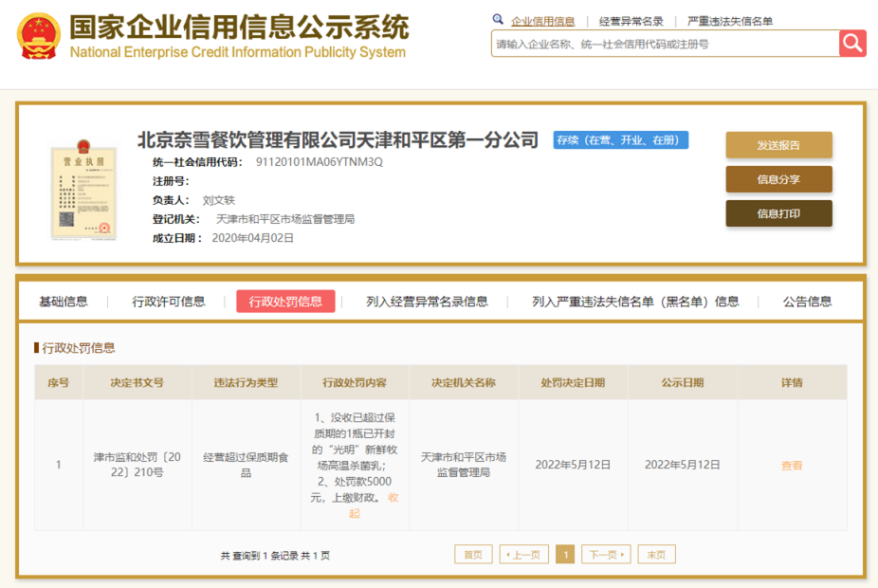Click the 上一页 previous page button
This screenshot has width=878, height=588.
coord(523,555)
